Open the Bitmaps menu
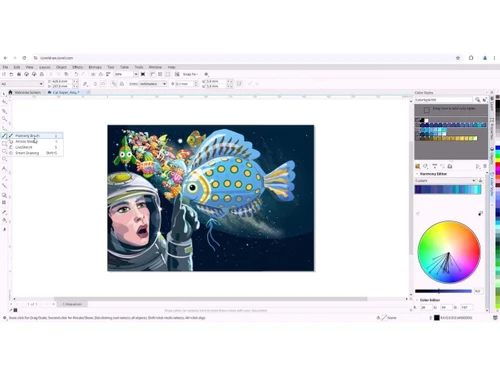Viewport: 500px width, 375px height. (x=95, y=67)
